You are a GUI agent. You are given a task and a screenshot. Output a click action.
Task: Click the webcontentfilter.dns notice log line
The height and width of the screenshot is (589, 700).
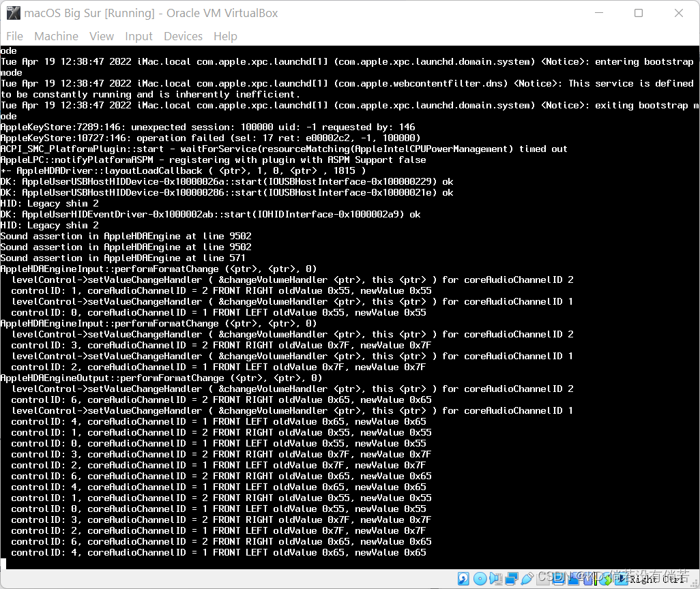(x=347, y=83)
